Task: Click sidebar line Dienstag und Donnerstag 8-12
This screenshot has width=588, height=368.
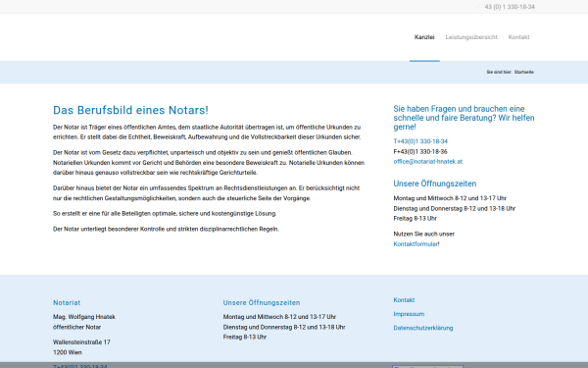Action: pyautogui.click(x=454, y=208)
